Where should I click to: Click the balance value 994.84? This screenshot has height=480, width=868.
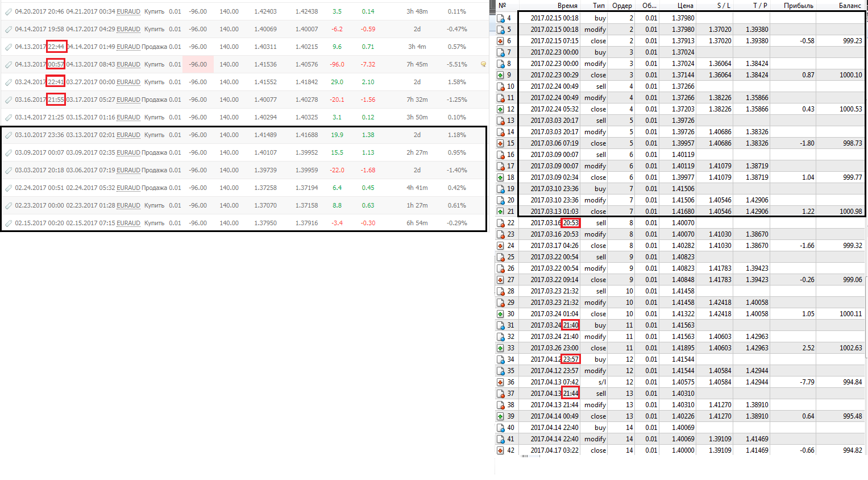point(852,382)
